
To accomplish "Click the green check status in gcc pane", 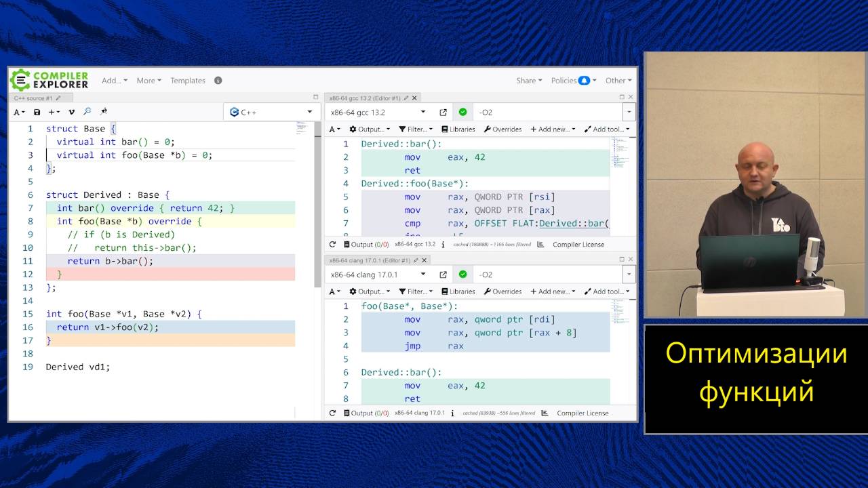I will (x=462, y=113).
